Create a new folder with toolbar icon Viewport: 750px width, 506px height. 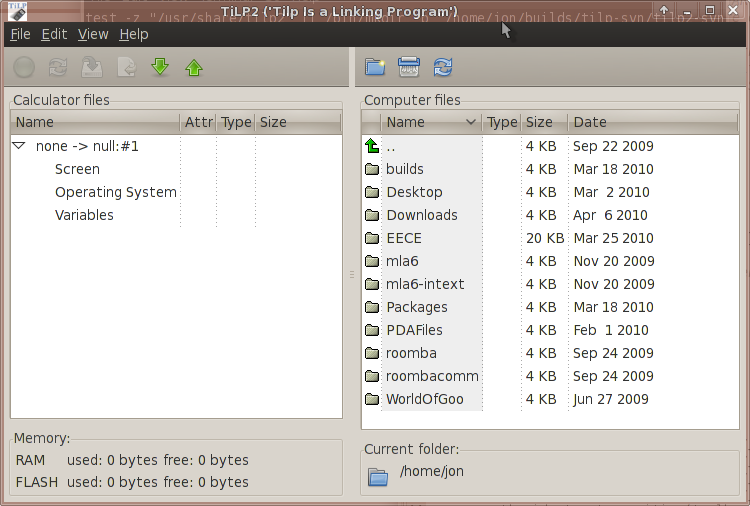pos(375,67)
